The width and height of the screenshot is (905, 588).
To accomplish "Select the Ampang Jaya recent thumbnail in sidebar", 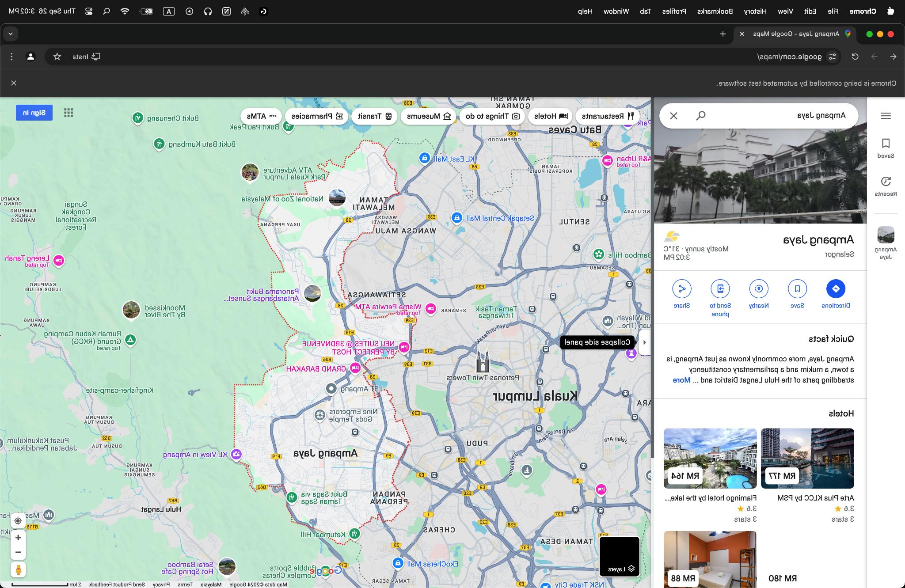I will 886,243.
